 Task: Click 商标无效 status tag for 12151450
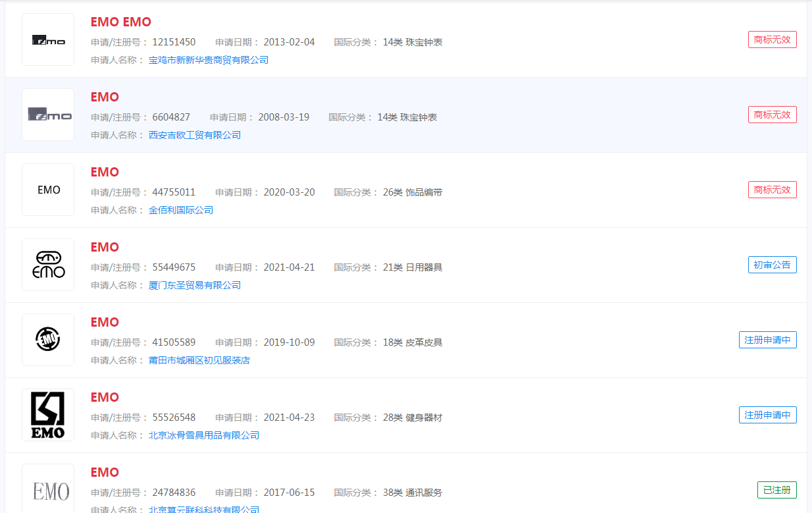coord(773,40)
